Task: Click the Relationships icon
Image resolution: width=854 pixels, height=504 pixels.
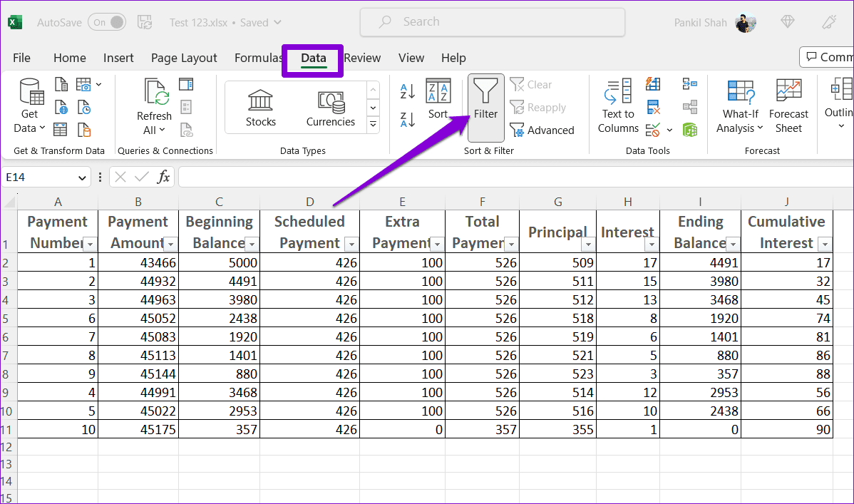Action: pyautogui.click(x=689, y=107)
